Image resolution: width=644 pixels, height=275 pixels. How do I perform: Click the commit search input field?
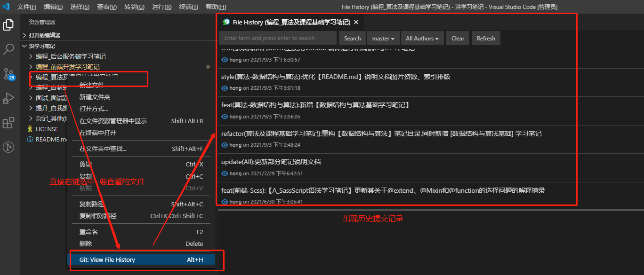[x=277, y=38]
